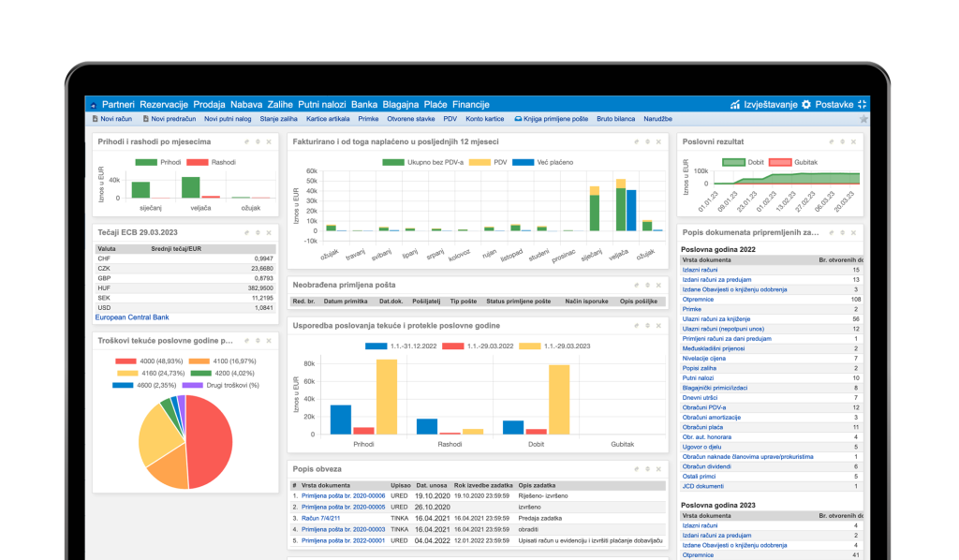
Task: Collapse the Troškovi tekuće poslovne godine widget
Action: coord(258,341)
